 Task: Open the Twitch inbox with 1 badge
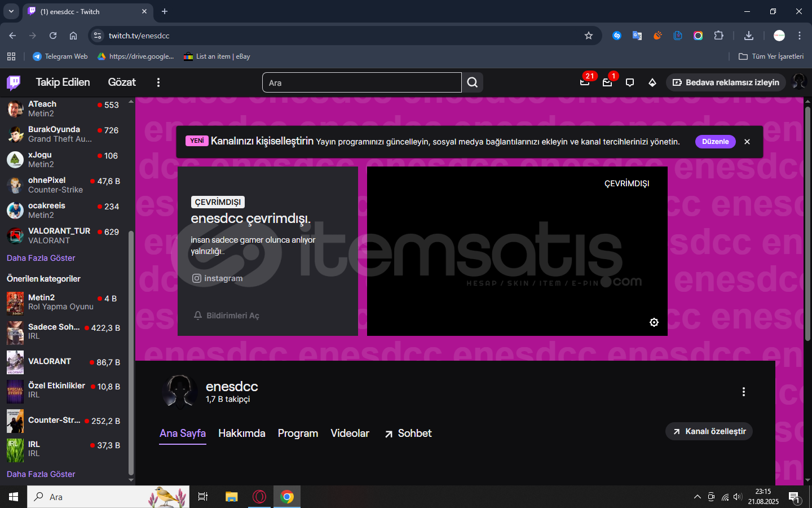[607, 82]
